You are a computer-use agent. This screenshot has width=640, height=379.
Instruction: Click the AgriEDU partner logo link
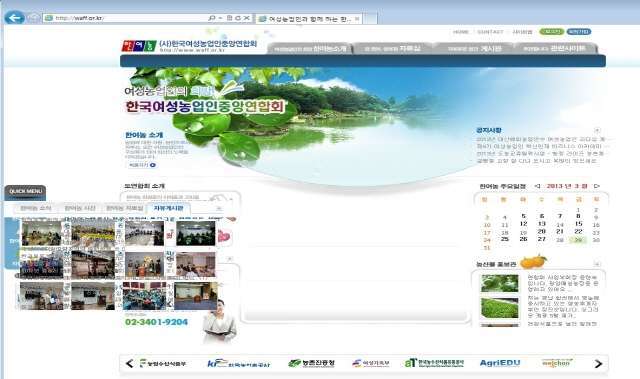click(500, 363)
